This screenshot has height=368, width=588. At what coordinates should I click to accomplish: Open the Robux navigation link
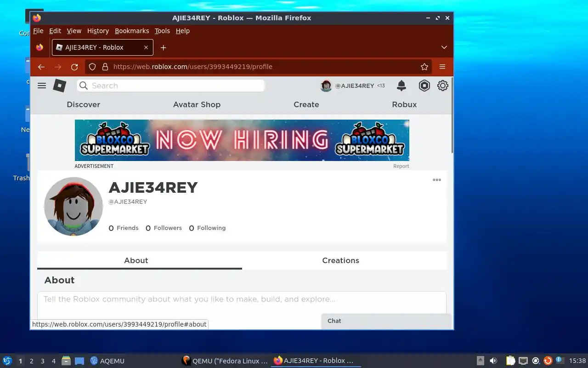pyautogui.click(x=404, y=104)
